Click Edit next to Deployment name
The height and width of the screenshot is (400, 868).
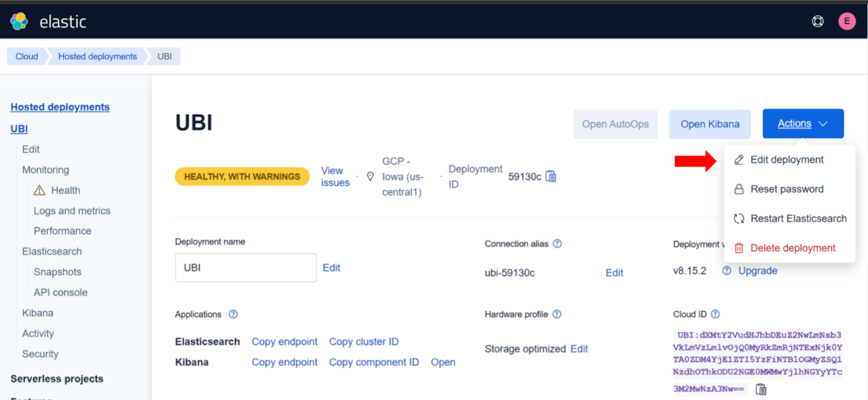[331, 268]
